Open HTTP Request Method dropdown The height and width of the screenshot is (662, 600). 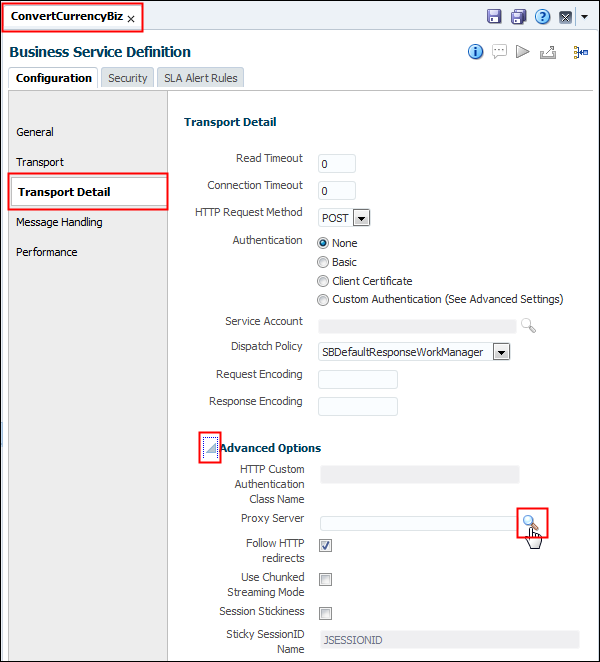[x=361, y=217]
